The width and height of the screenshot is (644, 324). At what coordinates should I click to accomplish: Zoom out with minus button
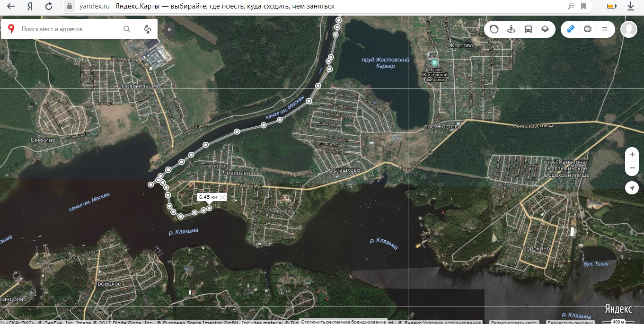click(632, 168)
